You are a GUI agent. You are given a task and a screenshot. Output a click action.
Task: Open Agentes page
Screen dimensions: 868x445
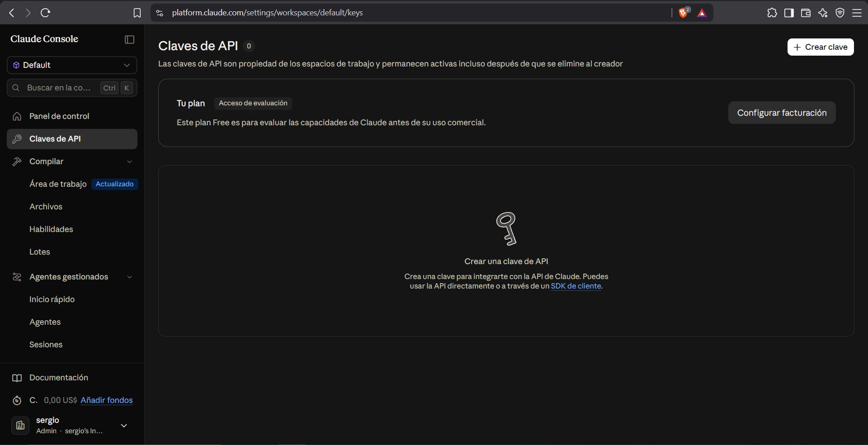coord(45,322)
